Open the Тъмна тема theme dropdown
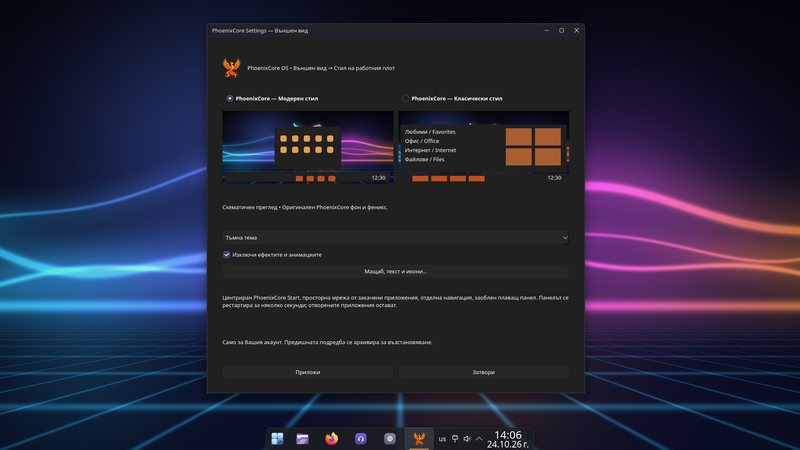 pos(395,237)
